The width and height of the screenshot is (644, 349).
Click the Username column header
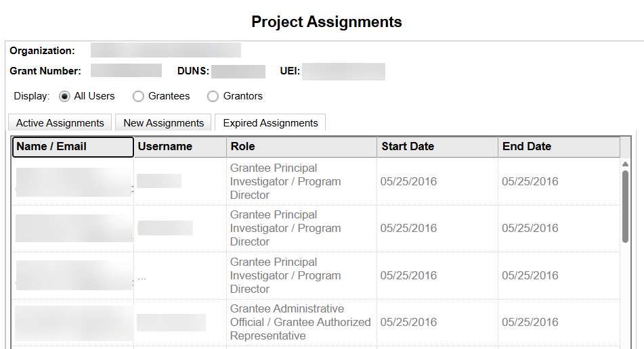(179, 147)
